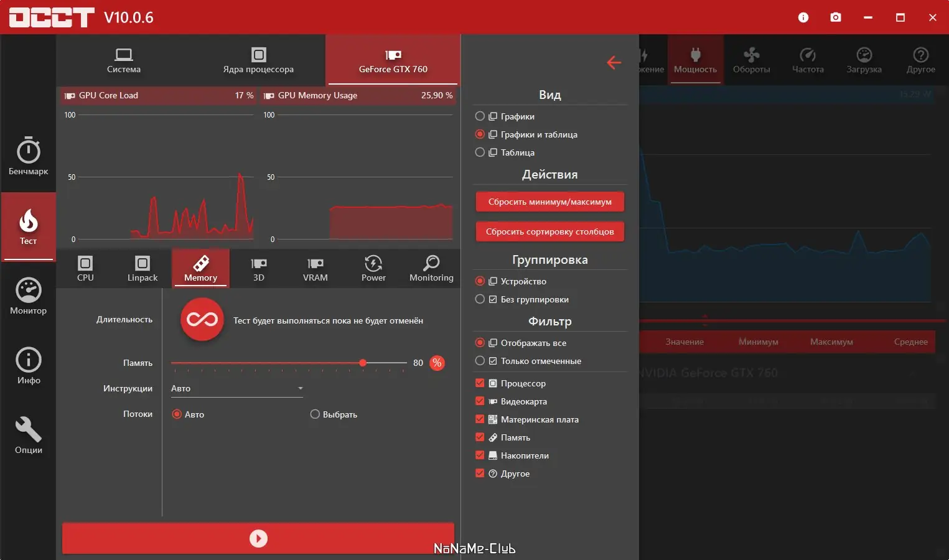
Task: Switch to the Memory test tab
Action: tap(200, 269)
